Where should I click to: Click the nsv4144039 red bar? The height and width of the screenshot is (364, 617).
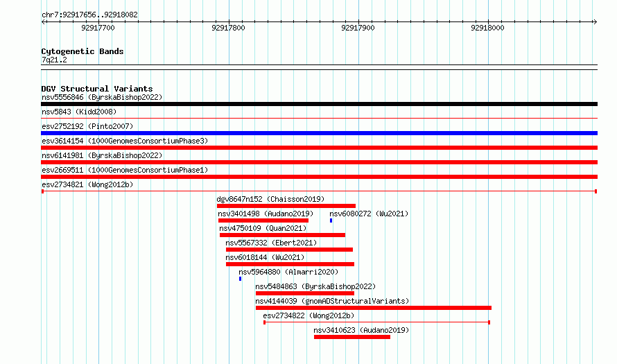click(x=374, y=308)
